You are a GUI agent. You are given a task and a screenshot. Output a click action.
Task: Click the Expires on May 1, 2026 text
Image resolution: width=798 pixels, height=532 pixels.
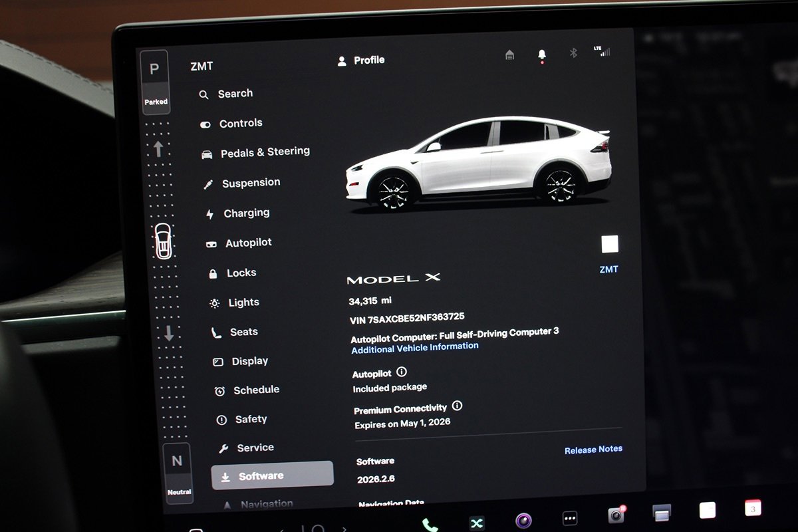pos(402,424)
